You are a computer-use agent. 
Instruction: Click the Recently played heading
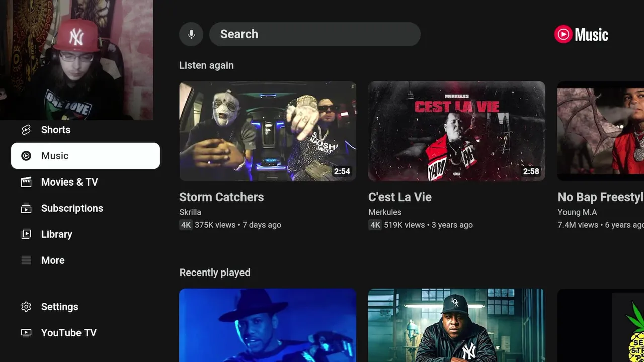(215, 273)
